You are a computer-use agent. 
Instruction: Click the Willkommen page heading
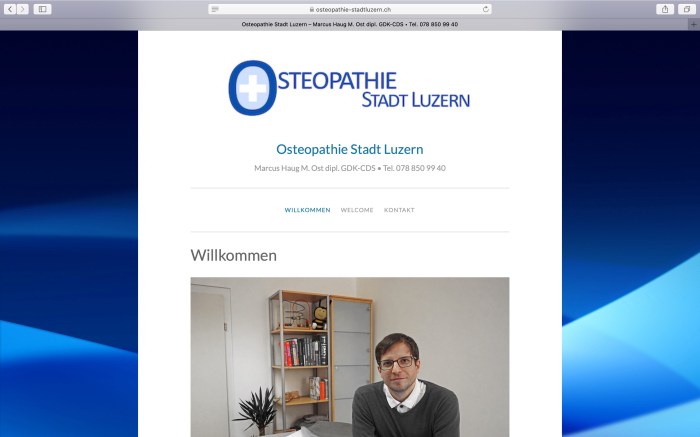coord(233,255)
